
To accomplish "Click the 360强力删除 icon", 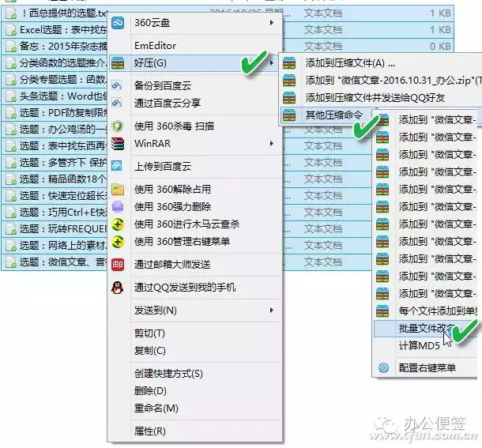I will coord(118,207).
